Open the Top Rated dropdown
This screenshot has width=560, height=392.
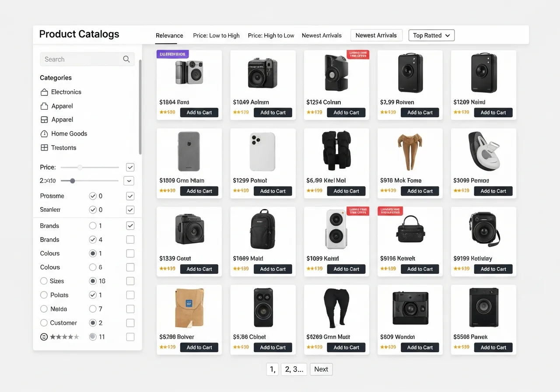point(431,35)
